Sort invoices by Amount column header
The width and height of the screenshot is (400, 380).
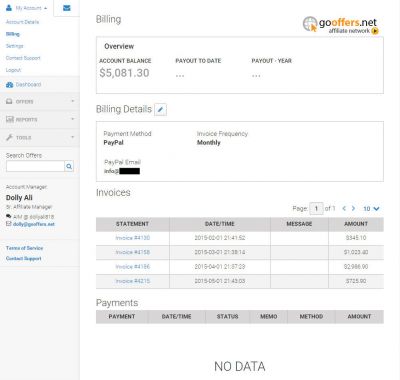[x=356, y=224]
